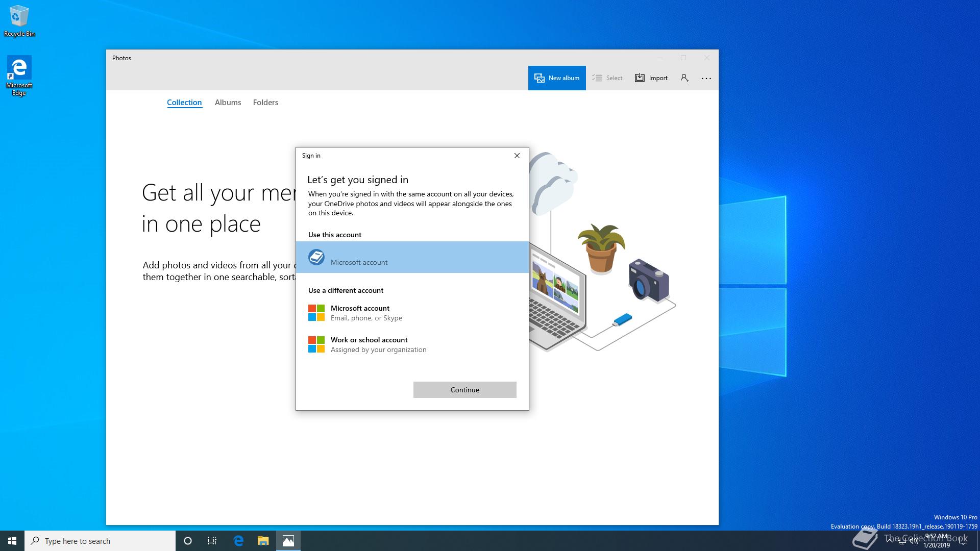Launch Microsoft Edge from the taskbar
The image size is (980, 551).
tap(238, 541)
